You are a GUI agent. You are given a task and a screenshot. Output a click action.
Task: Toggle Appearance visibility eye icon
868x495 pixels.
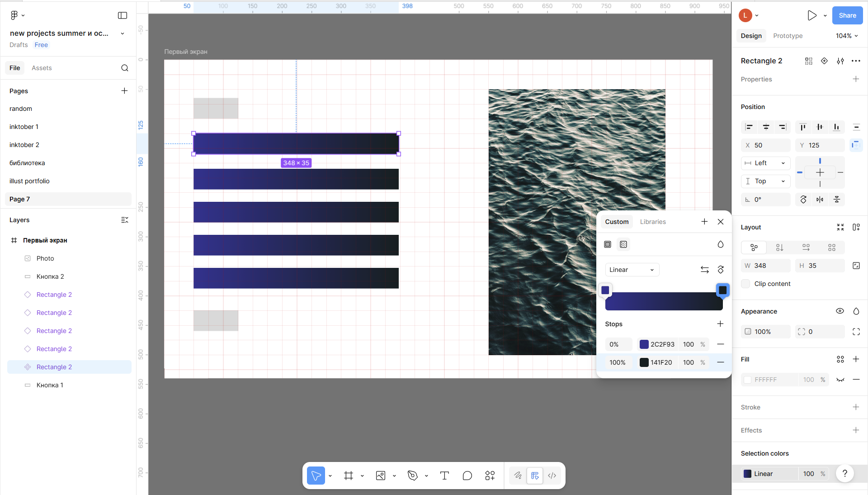point(840,311)
